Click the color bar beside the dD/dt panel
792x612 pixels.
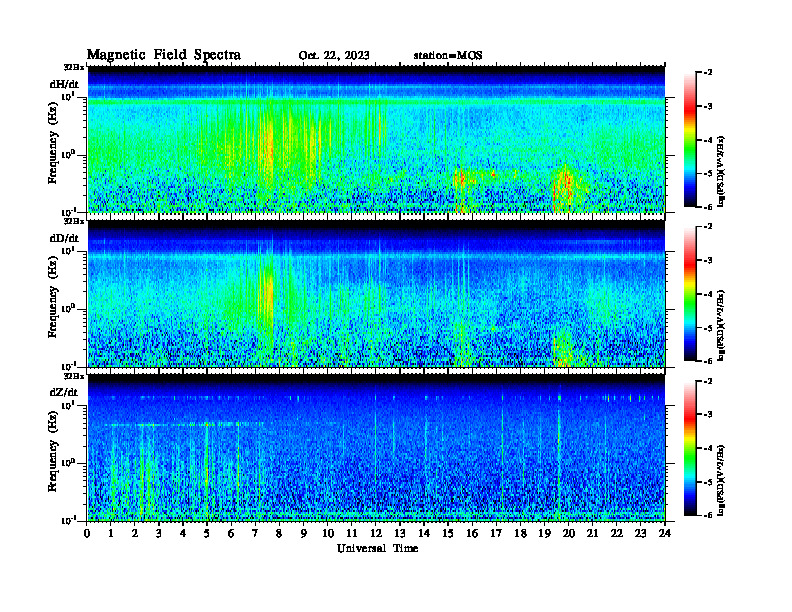pos(690,293)
